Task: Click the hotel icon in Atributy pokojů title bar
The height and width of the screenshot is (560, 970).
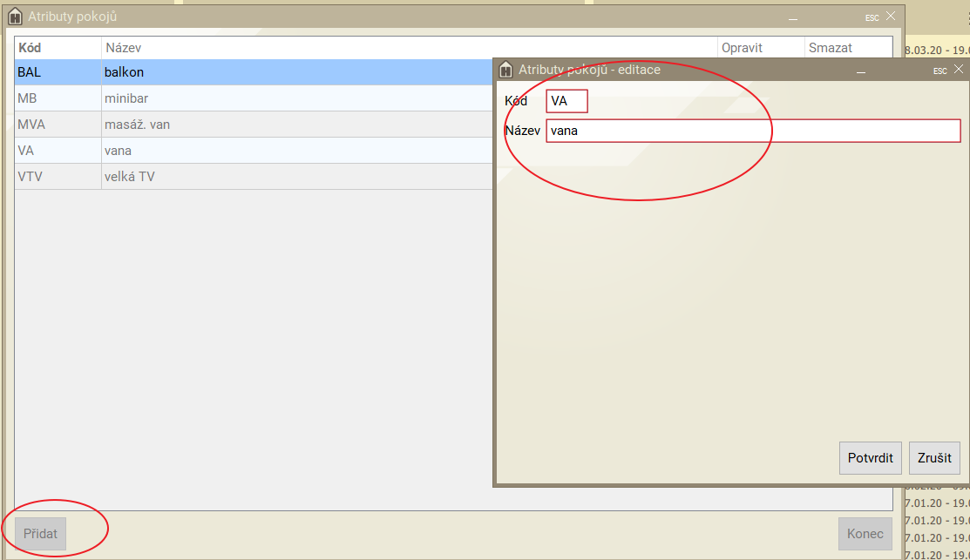Action: (15, 17)
